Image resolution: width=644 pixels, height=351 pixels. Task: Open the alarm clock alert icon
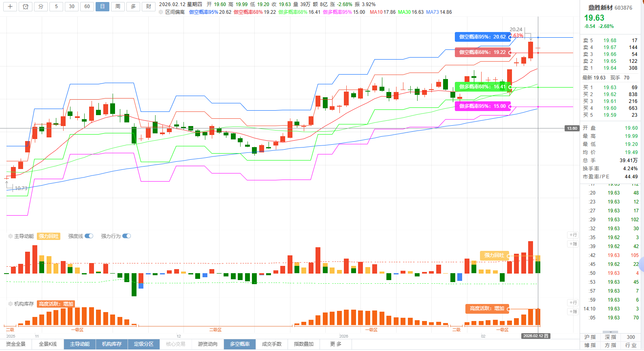(26, 6)
